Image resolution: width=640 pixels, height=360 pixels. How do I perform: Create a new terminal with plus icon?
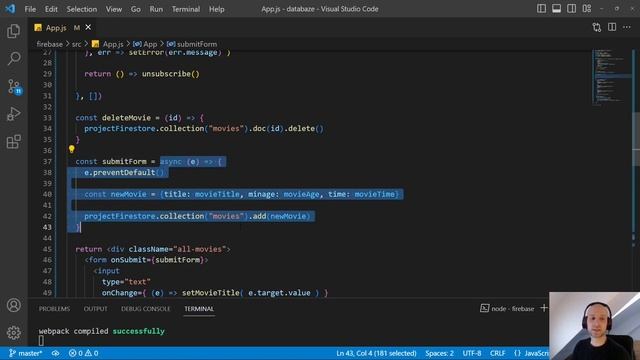click(x=544, y=308)
